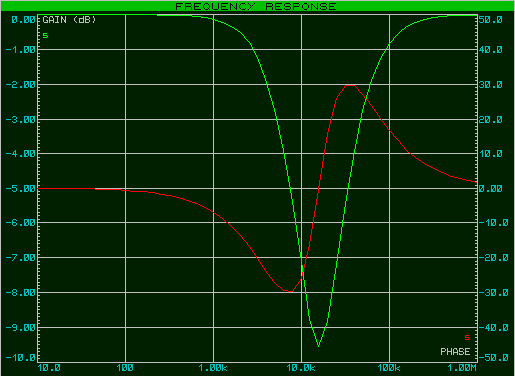
Task: Click the -50.0 phase axis bottom value
Action: click(x=494, y=358)
